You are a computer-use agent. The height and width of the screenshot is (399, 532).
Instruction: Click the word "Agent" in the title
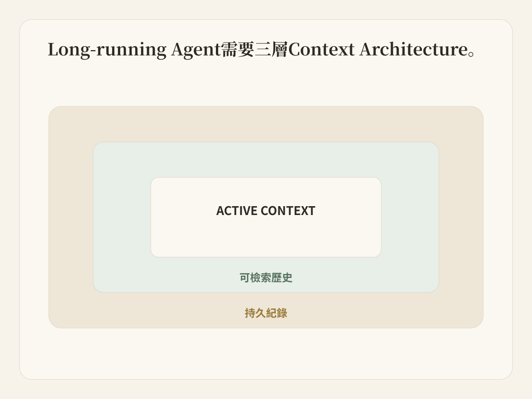point(196,50)
